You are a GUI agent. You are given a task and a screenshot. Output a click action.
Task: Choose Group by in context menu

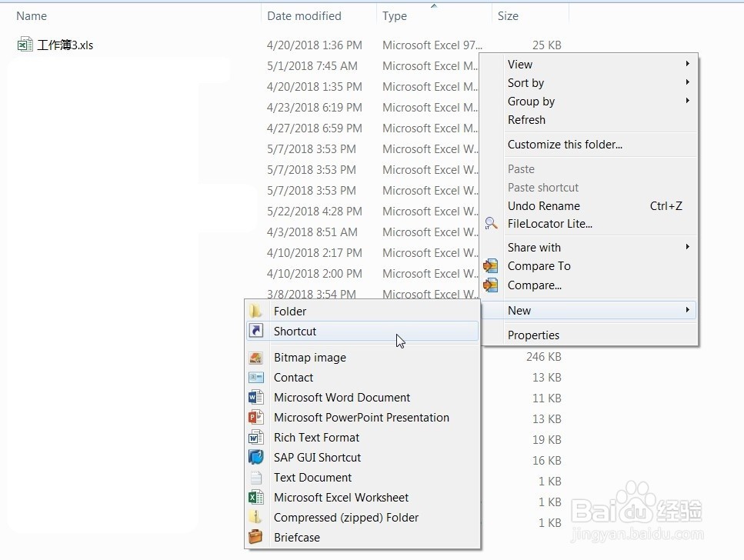(589, 101)
